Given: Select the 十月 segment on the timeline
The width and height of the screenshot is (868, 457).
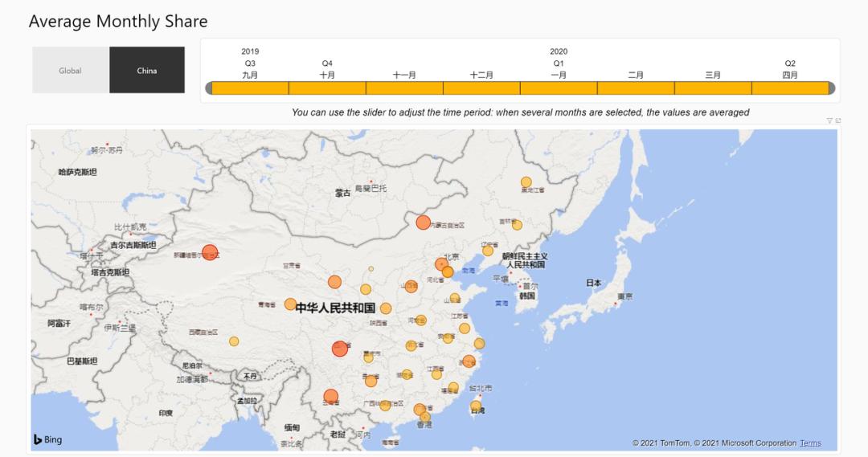Looking at the screenshot, I should pyautogui.click(x=327, y=88).
